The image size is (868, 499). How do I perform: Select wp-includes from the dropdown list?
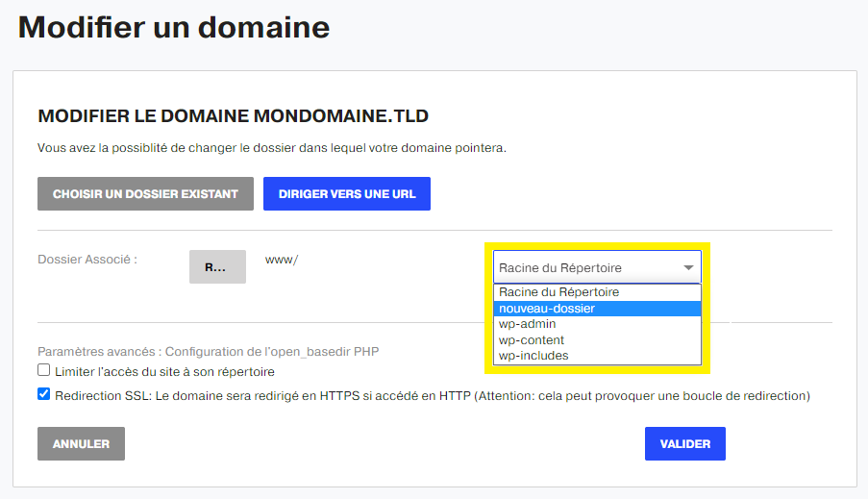[x=597, y=356]
